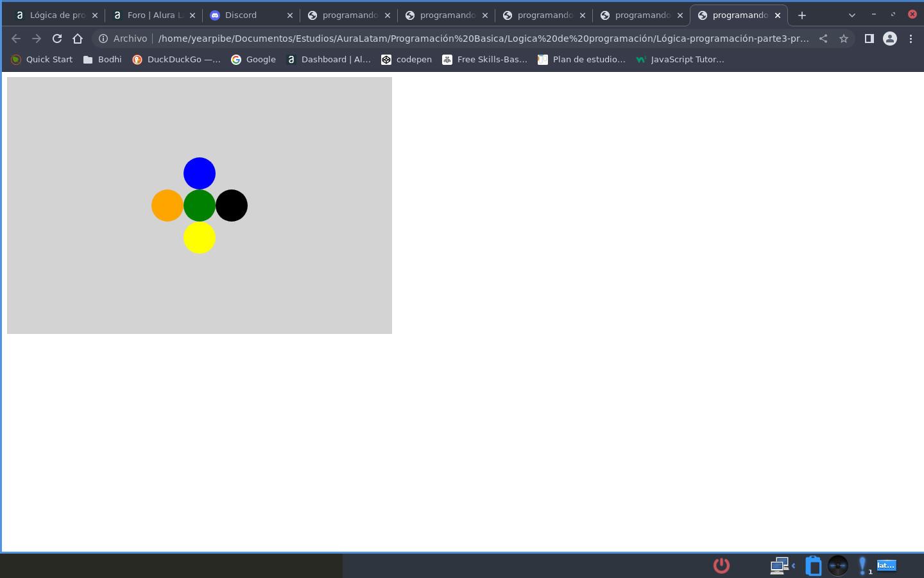Open the Bodhi bookmark folder
This screenshot has height=578, width=924.
click(x=102, y=59)
